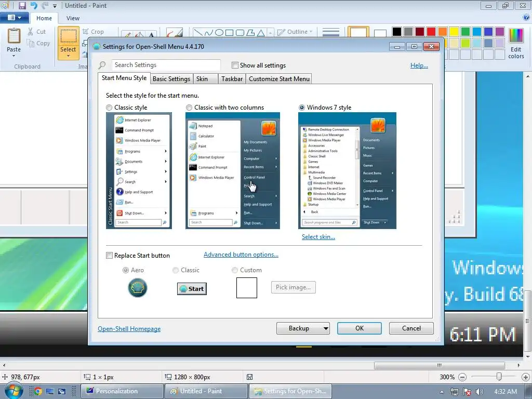This screenshot has width=532, height=399.
Task: Select the Line shape in Paint shapes gallery
Action: tap(198, 33)
